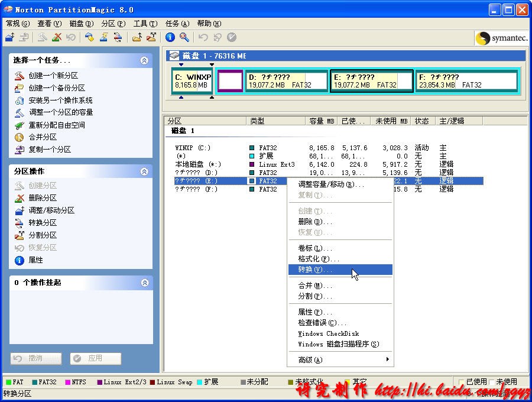Click the merge partitions toolbar icon
The height and width of the screenshot is (402, 532).
[x=137, y=37]
